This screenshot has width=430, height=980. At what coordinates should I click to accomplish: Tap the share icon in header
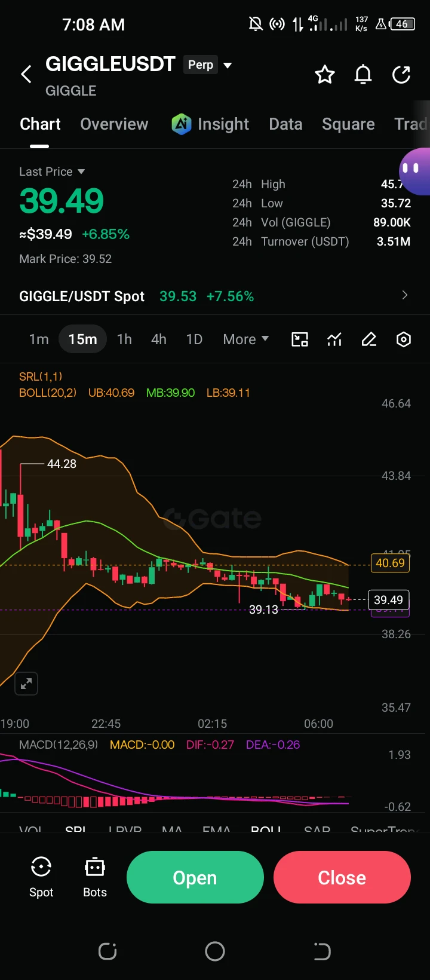pyautogui.click(x=401, y=75)
